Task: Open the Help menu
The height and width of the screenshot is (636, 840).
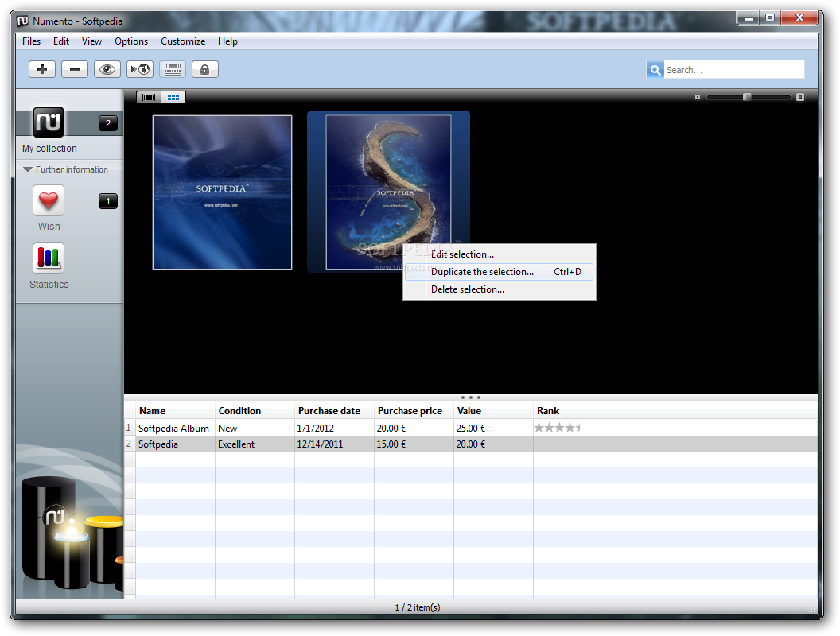Action: point(227,41)
